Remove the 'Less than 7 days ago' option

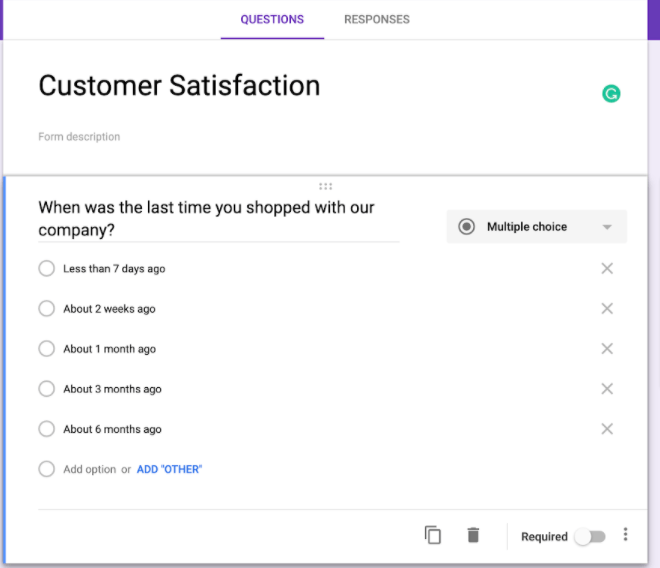point(606,269)
